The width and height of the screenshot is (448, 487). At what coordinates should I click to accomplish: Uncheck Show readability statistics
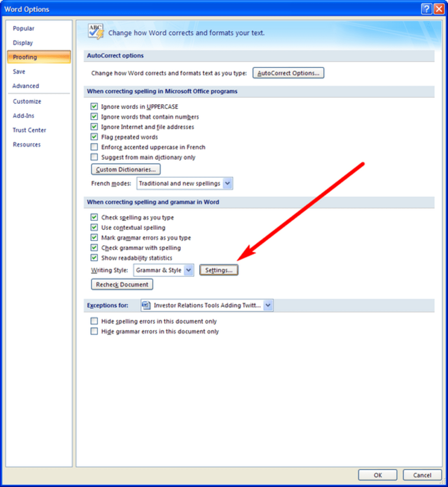tap(94, 258)
